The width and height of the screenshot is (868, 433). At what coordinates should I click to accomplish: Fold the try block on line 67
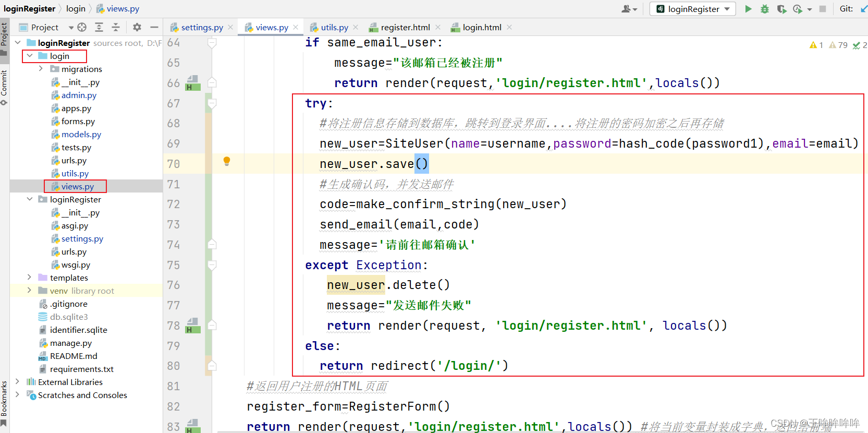coord(212,103)
